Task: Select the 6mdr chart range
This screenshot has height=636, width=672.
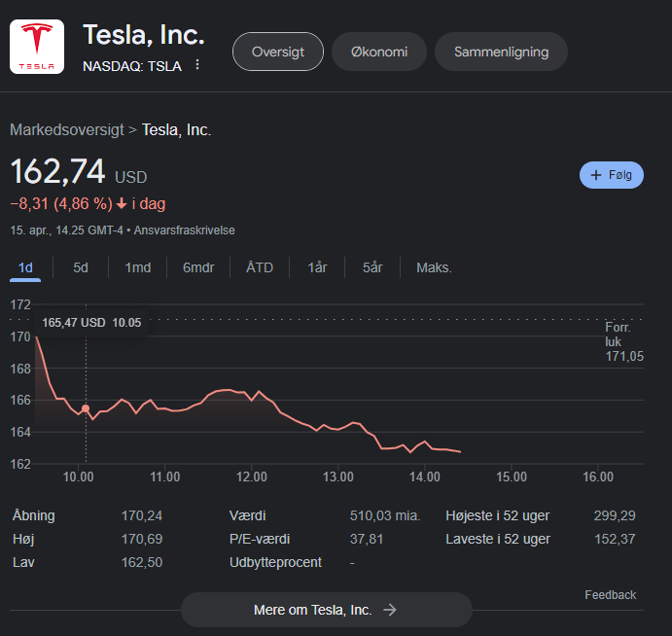Action: [198, 267]
